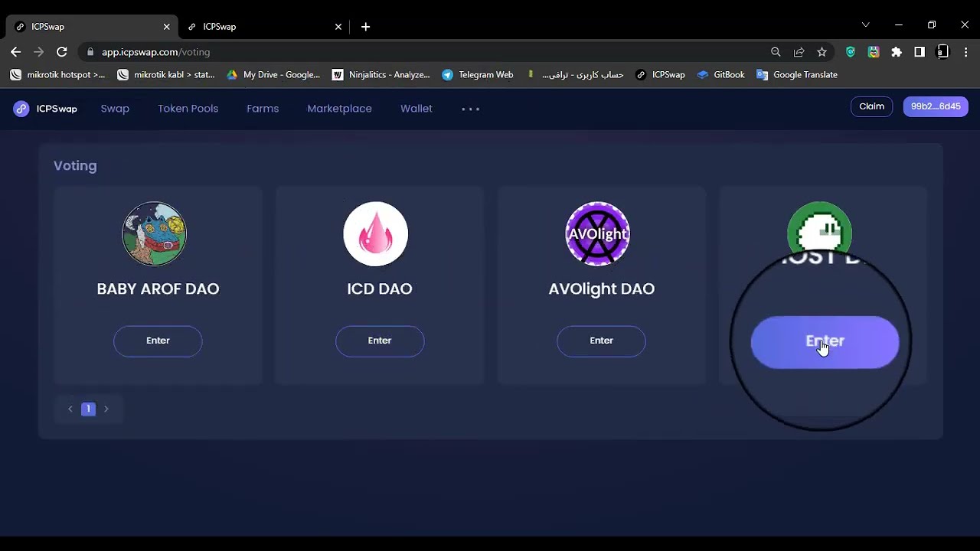Viewport: 980px width, 551px height.
Task: Click the AVOlight DAO title text
Action: (601, 289)
